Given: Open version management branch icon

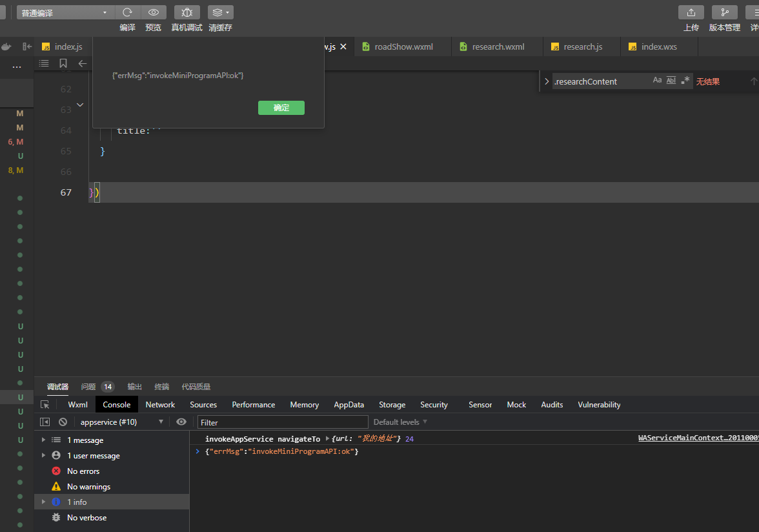Looking at the screenshot, I should (x=725, y=12).
